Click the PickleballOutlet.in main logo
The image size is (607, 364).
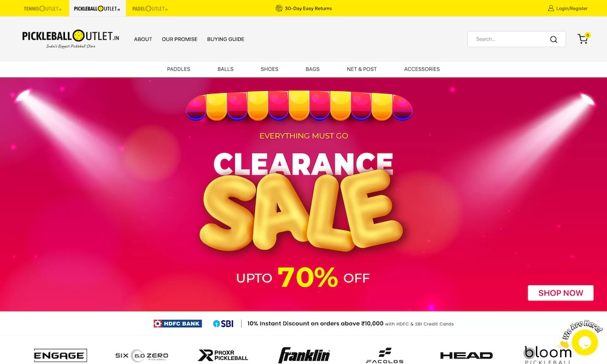(x=70, y=39)
